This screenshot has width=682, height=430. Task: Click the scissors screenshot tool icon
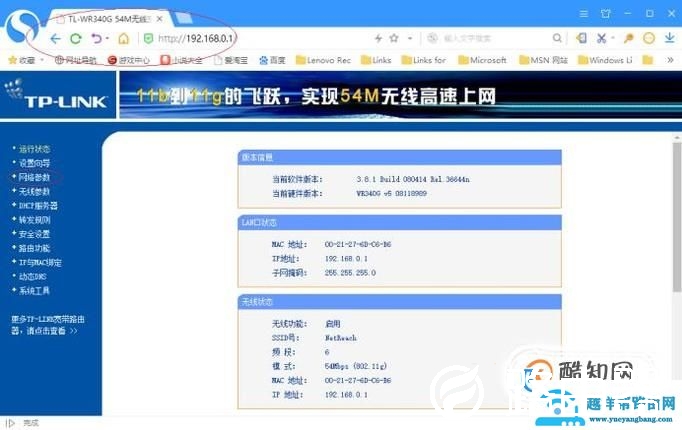tap(602, 38)
